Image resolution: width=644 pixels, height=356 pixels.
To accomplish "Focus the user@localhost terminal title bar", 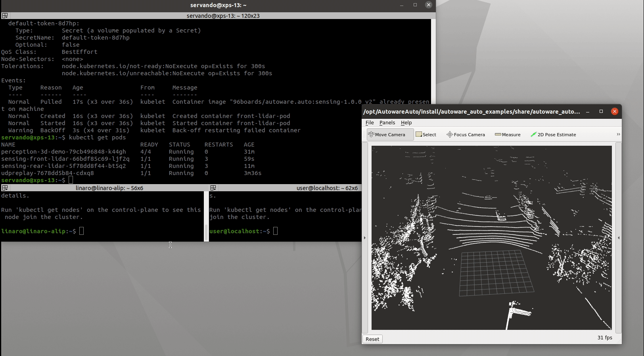I will point(327,188).
